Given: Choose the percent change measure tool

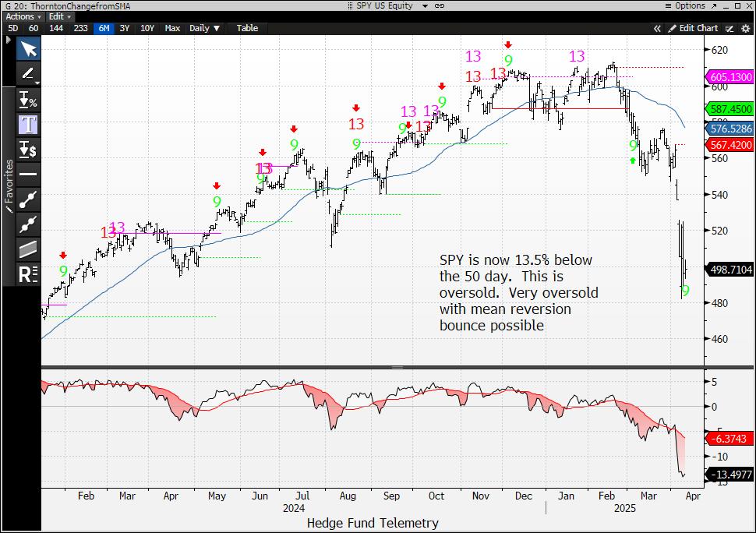Looking at the screenshot, I should (28, 100).
